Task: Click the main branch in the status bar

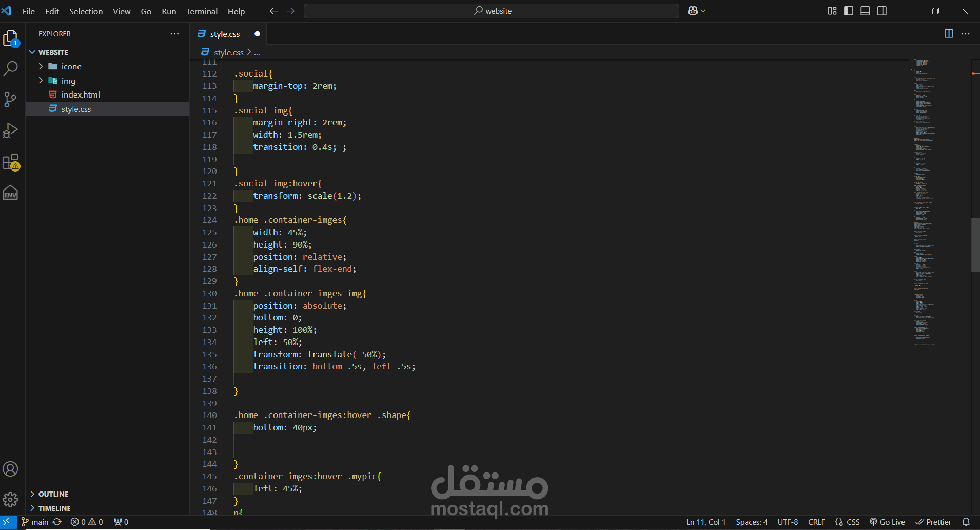Action: 35,522
